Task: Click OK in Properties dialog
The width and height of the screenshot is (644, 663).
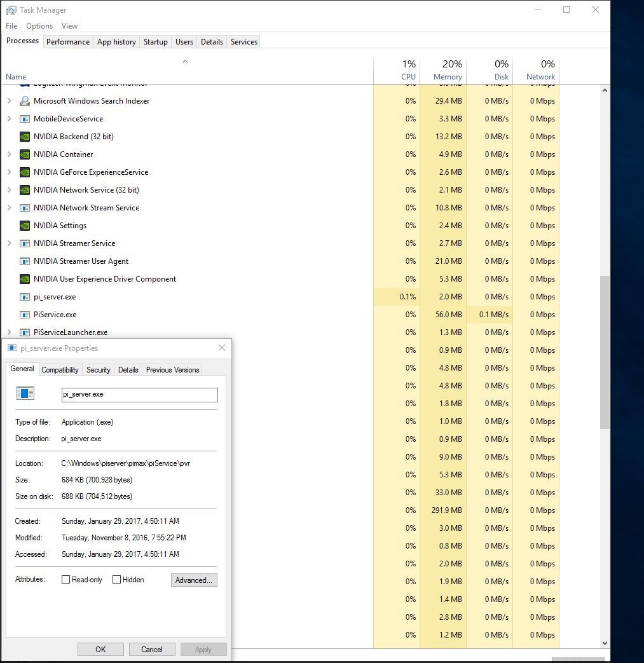Action: [100, 650]
